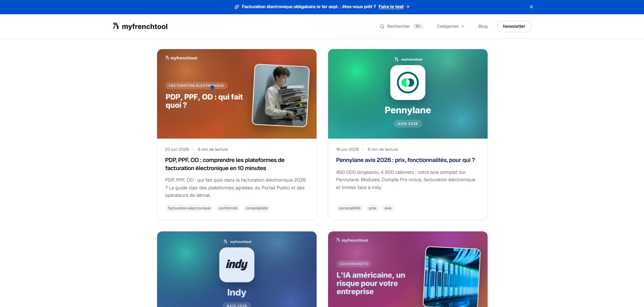
Task: Click the Catégories chevron arrow
Action: pos(462,26)
